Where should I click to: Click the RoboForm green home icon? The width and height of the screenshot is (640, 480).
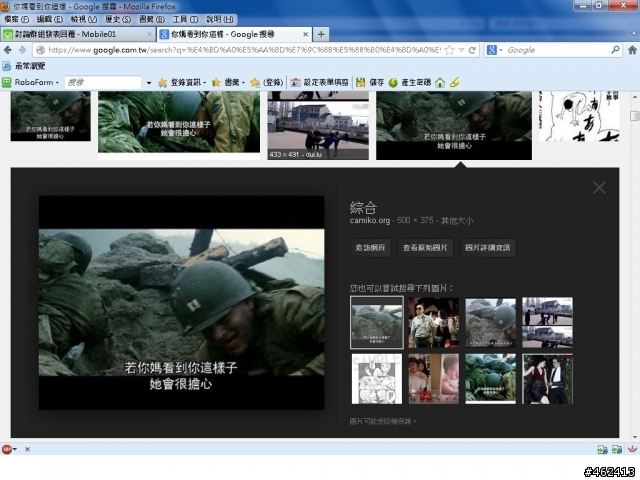(x=440, y=83)
